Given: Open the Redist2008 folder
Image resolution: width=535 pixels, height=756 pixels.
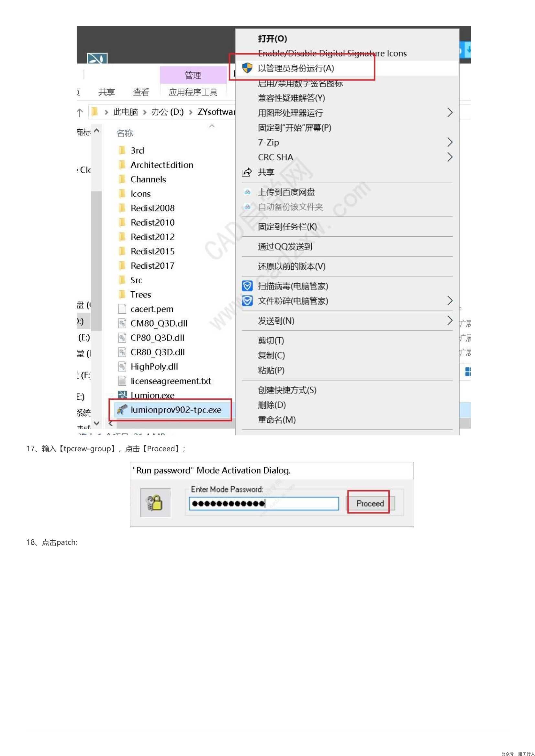Looking at the screenshot, I should coord(152,208).
